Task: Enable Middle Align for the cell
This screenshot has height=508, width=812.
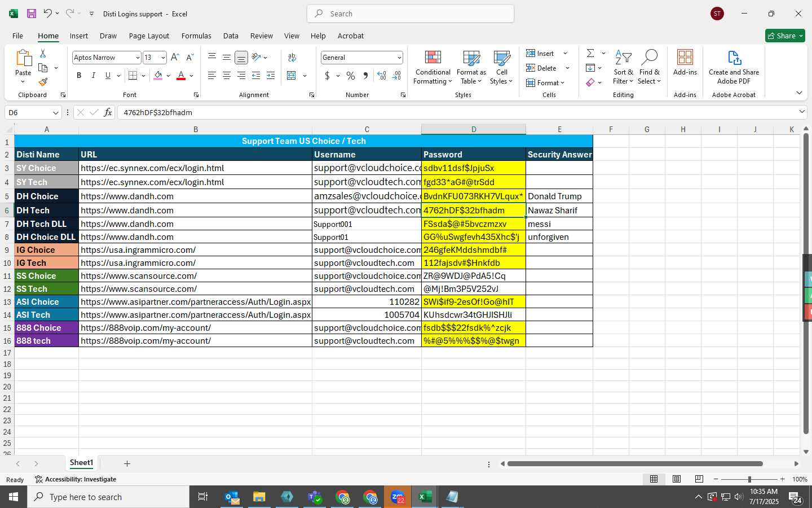Action: pyautogui.click(x=227, y=58)
